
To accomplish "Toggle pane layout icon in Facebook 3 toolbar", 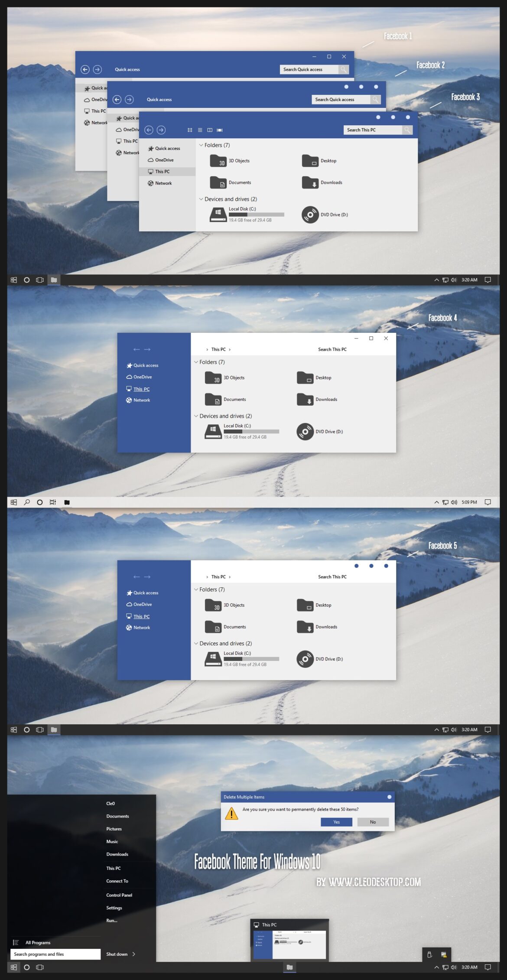I will (x=210, y=130).
